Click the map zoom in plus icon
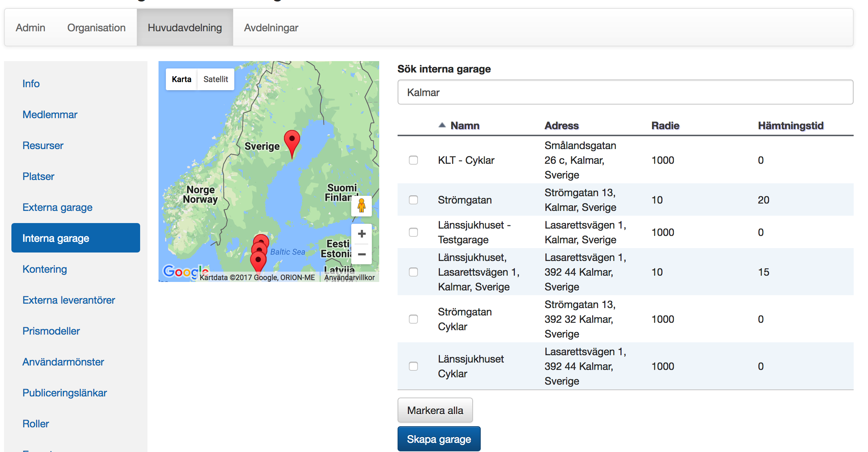The height and width of the screenshot is (452, 868). click(x=362, y=234)
